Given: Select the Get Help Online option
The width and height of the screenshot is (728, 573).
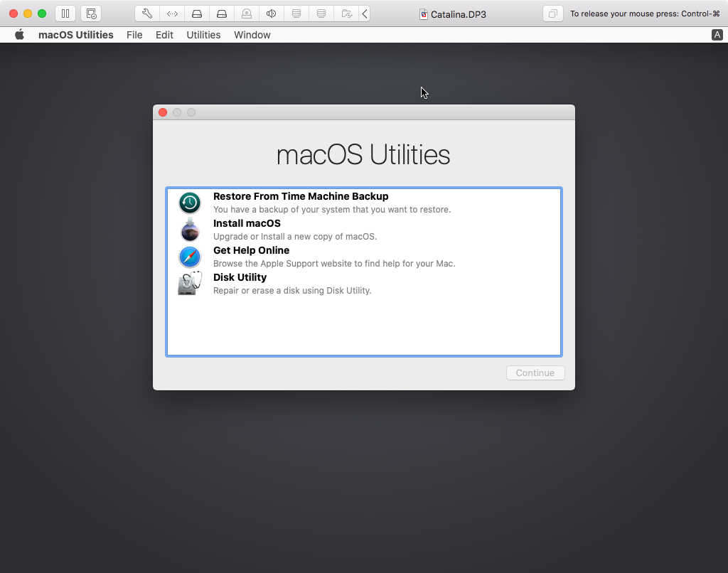Looking at the screenshot, I should coord(364,257).
